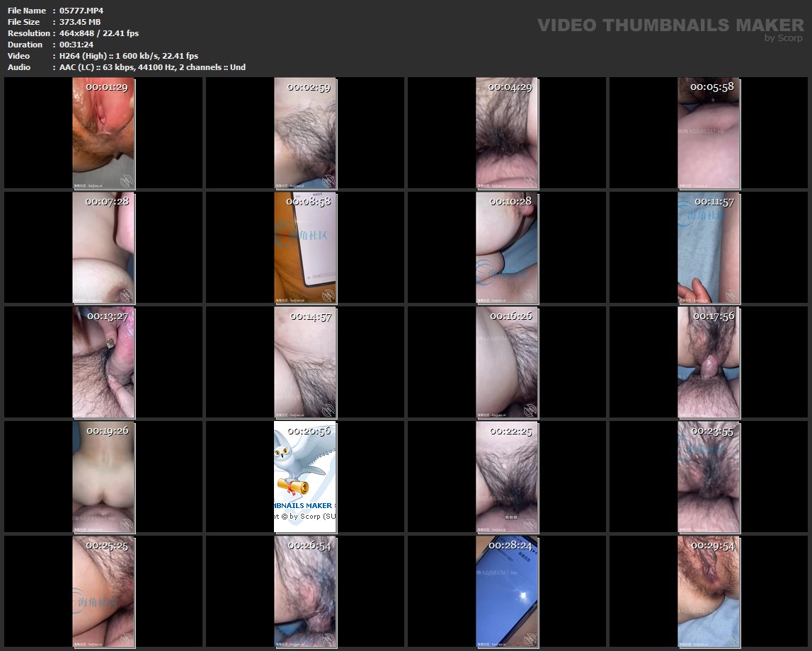
Task: Click the "by Scorp" credit text
Action: click(784, 38)
